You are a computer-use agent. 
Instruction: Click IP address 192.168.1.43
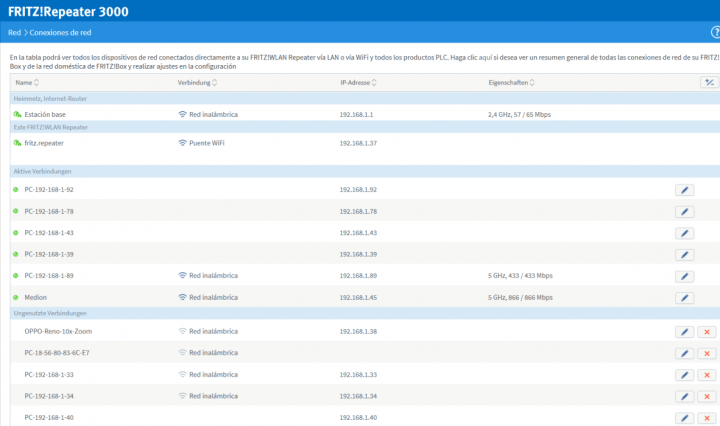(358, 233)
